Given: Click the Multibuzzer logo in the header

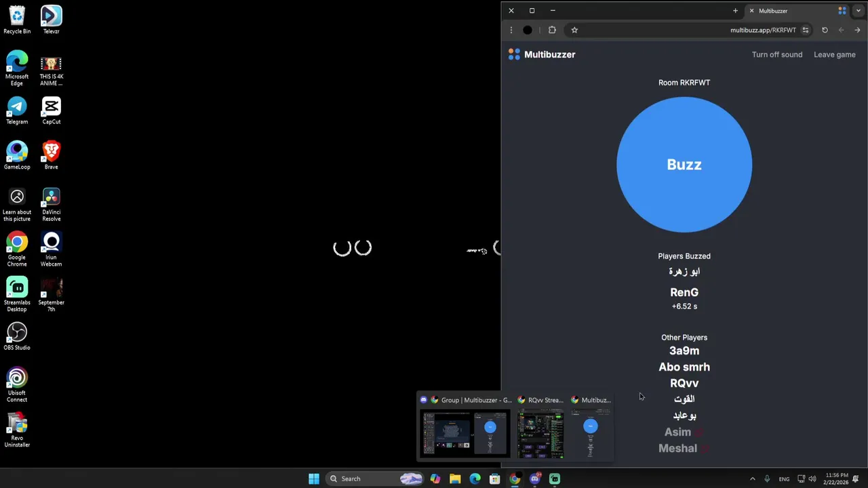Looking at the screenshot, I should [x=542, y=54].
